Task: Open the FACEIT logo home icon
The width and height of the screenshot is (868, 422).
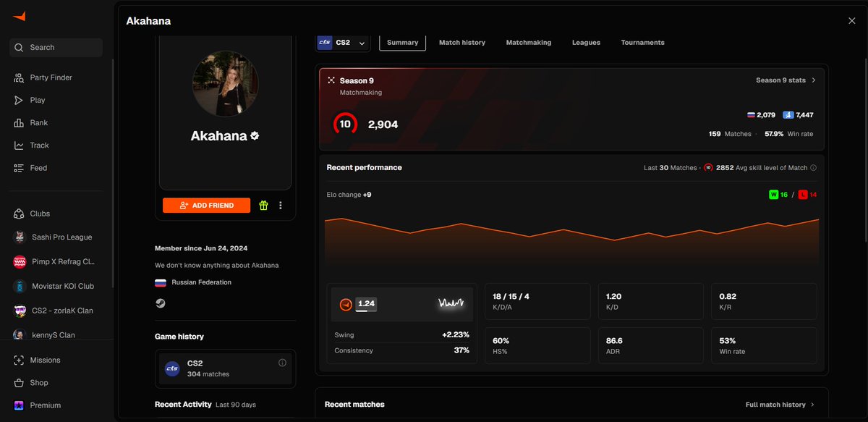Action: [x=20, y=16]
